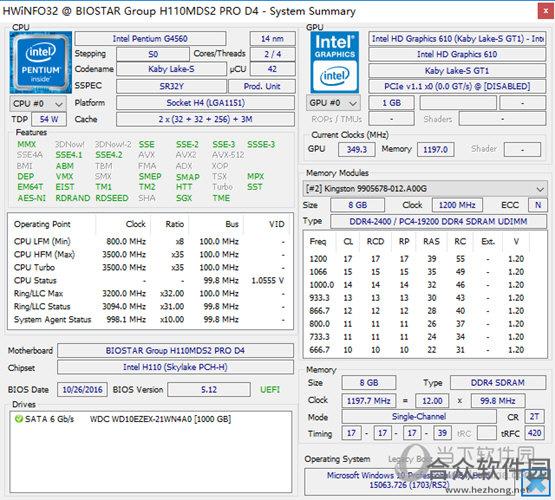The height and width of the screenshot is (500, 555).
Task: Click the 1.0555 V VID value
Action: (x=267, y=281)
